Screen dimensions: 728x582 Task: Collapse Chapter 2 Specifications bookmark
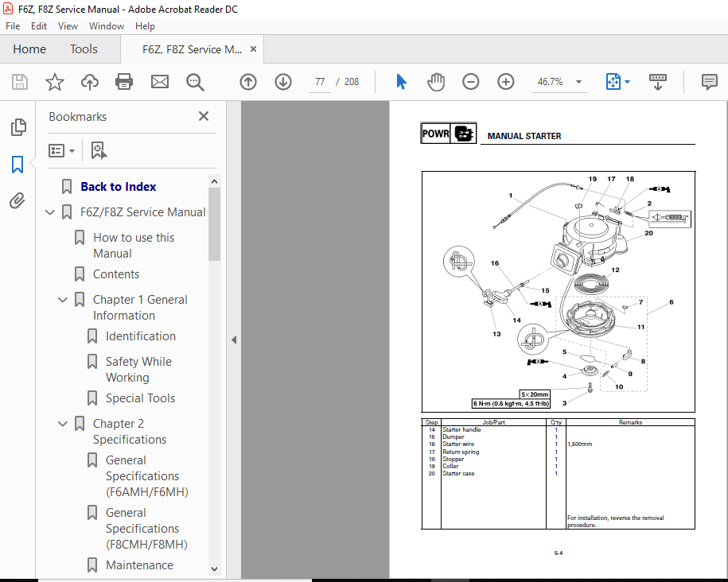63,424
